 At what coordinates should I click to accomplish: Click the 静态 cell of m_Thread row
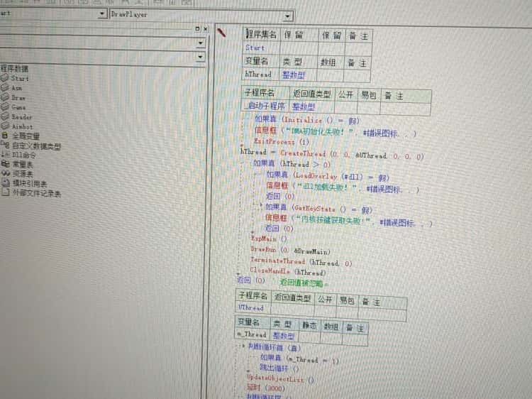(x=309, y=337)
